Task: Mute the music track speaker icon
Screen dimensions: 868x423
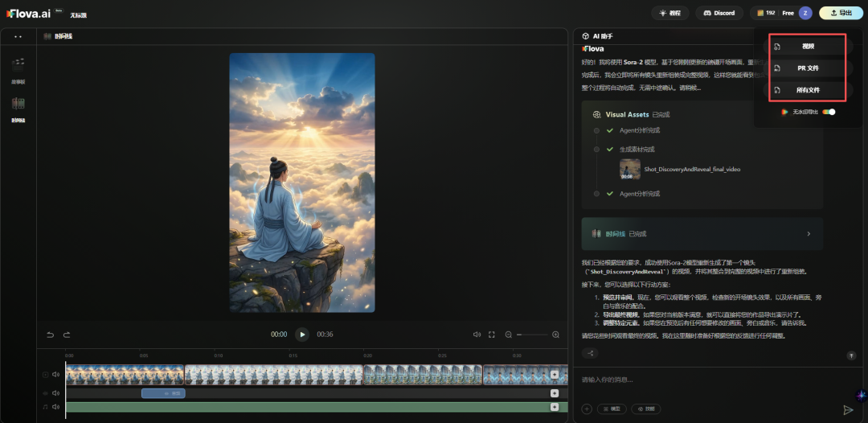Action: (x=56, y=407)
